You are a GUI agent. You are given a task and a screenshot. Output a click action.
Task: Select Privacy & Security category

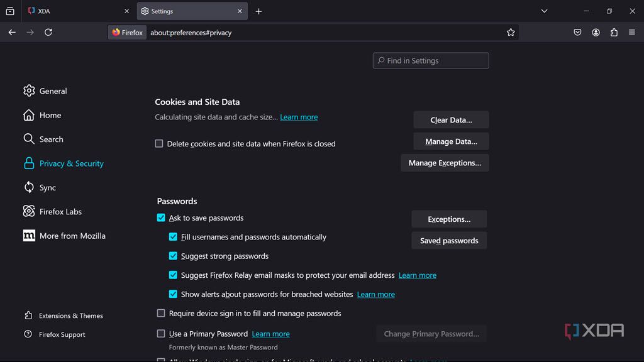[x=64, y=163]
